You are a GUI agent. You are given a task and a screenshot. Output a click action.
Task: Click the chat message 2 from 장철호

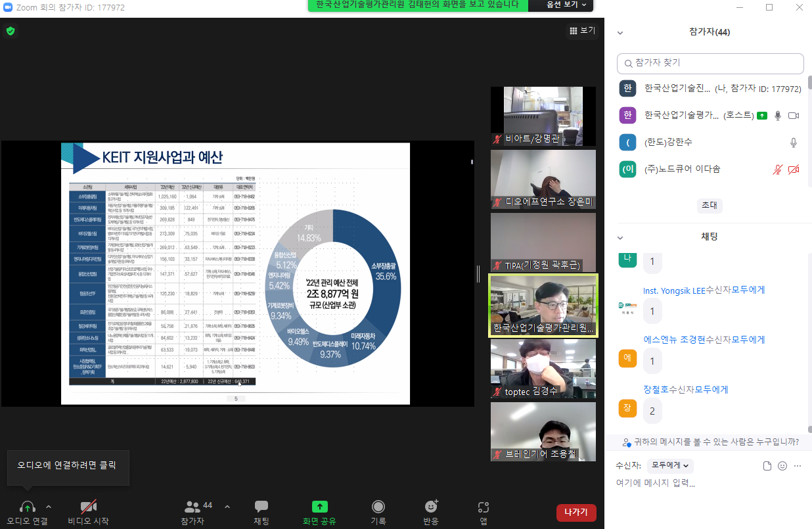(x=652, y=411)
